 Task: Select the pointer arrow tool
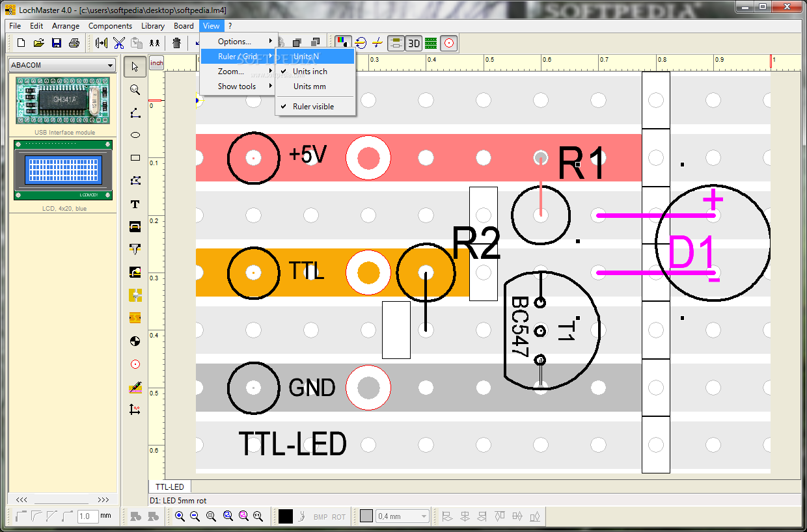(135, 66)
